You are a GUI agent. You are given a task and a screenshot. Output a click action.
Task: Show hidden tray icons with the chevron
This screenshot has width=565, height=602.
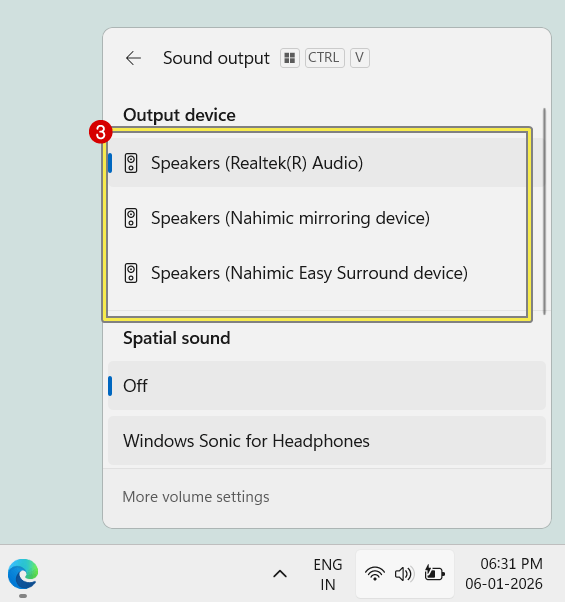point(280,574)
